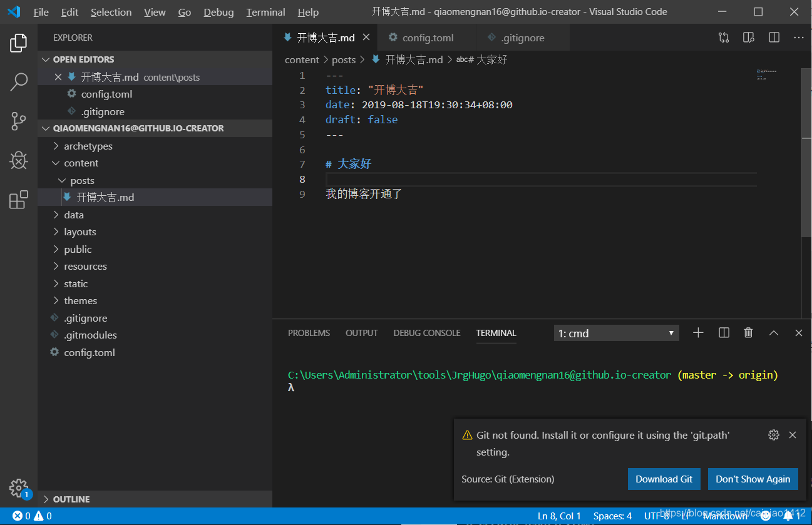The image size is (812, 525).
Task: Open Markdown preview to the side
Action: (749, 38)
